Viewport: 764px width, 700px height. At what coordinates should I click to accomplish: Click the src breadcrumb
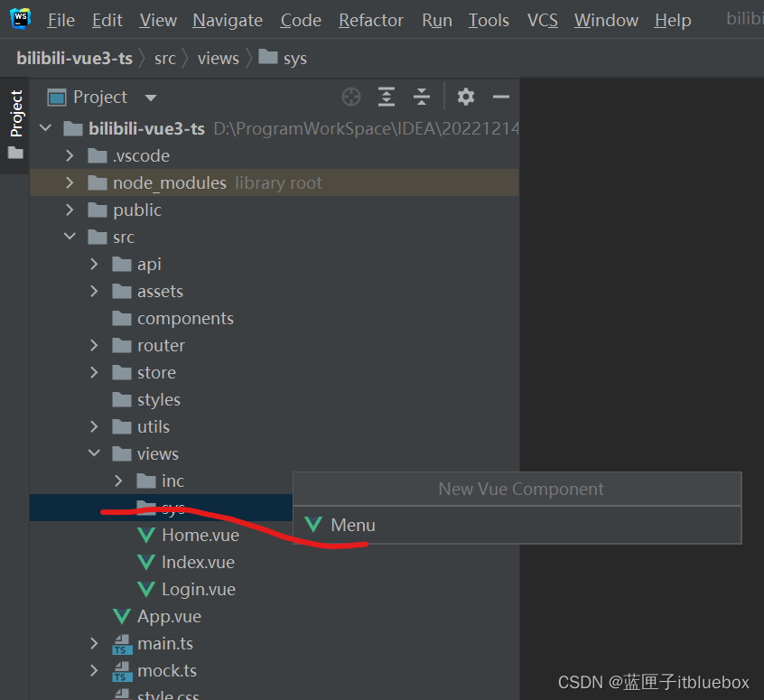[165, 59]
